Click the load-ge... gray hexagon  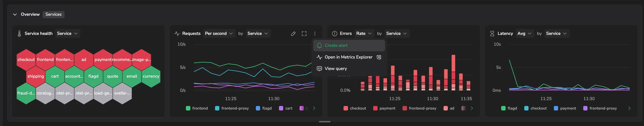click(x=103, y=93)
